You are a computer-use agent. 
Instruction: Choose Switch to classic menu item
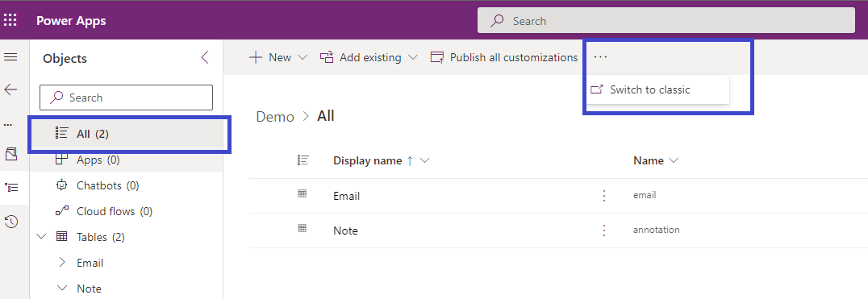coord(657,89)
